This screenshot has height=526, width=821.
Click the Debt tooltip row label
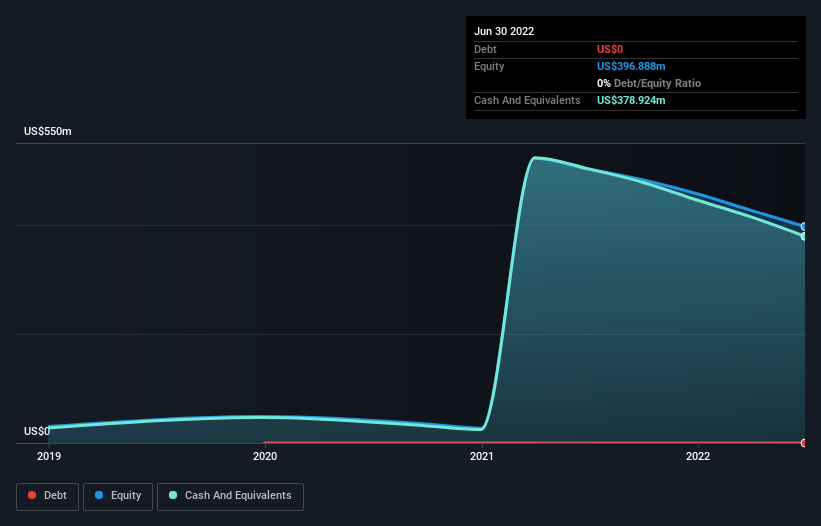(x=485, y=49)
